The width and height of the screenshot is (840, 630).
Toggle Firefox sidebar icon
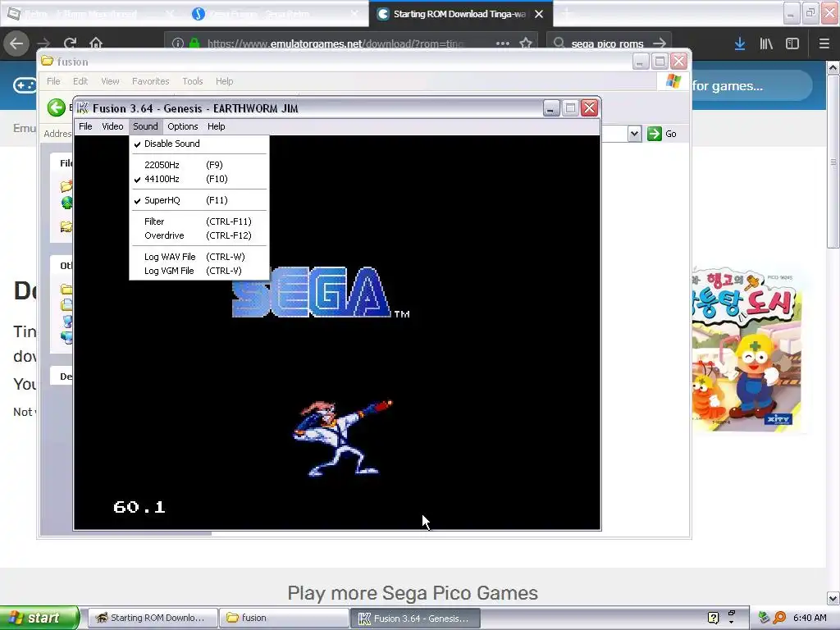[x=792, y=43]
